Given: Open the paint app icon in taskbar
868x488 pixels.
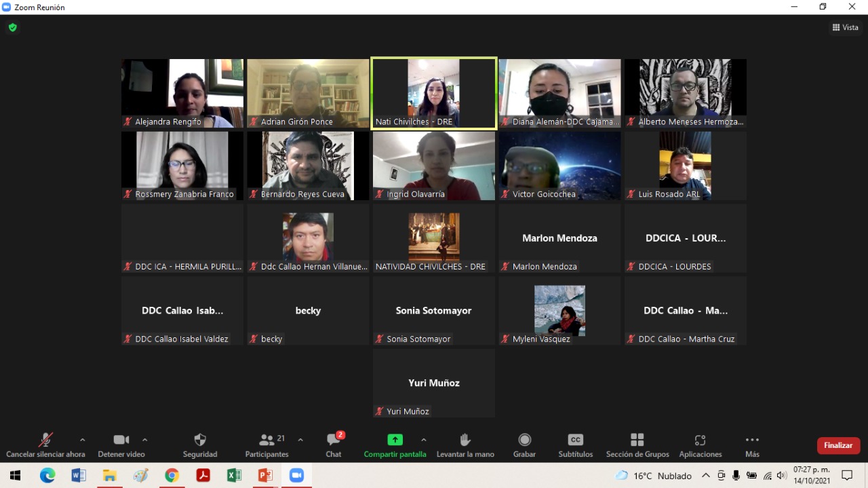Looking at the screenshot, I should (x=140, y=476).
